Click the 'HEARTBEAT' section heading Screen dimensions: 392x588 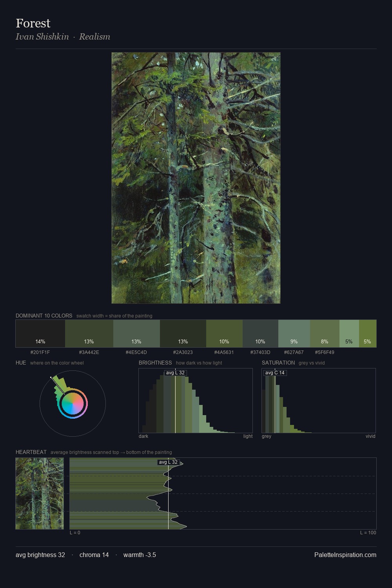pos(31,452)
